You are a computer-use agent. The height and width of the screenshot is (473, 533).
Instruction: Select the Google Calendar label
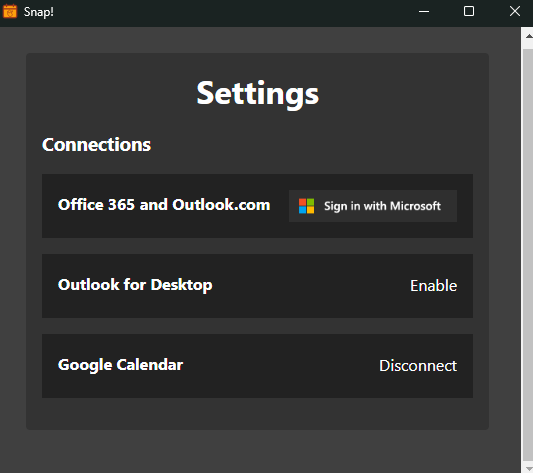tap(120, 365)
